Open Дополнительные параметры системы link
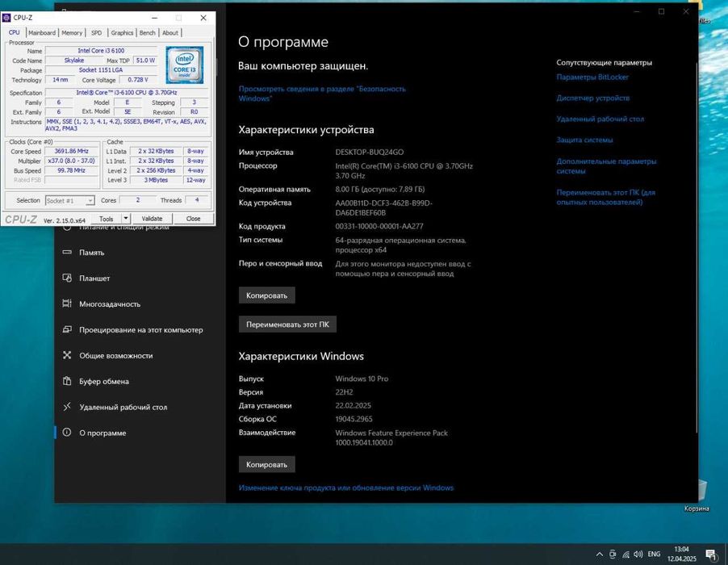This screenshot has height=565, width=728. click(606, 166)
